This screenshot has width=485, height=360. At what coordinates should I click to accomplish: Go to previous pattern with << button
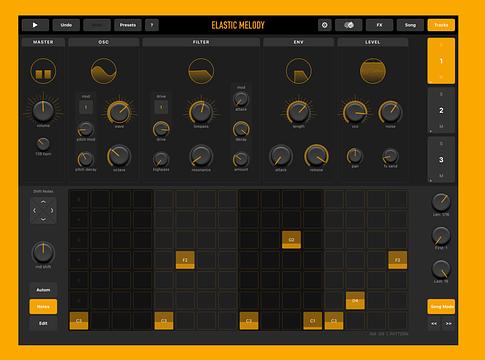434,324
